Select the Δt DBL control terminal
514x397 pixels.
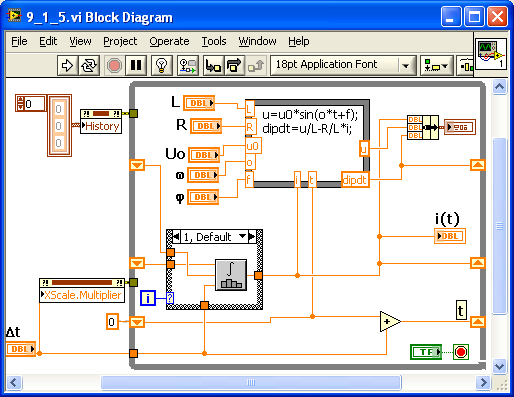coord(21,349)
